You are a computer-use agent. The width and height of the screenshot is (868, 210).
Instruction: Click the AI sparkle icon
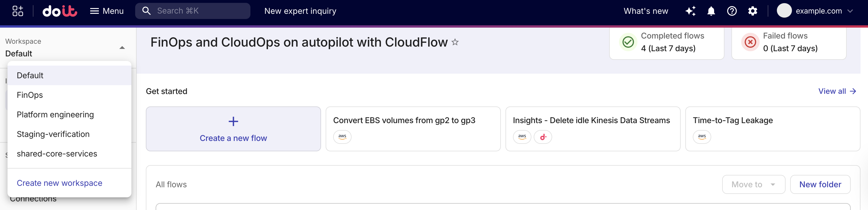690,11
